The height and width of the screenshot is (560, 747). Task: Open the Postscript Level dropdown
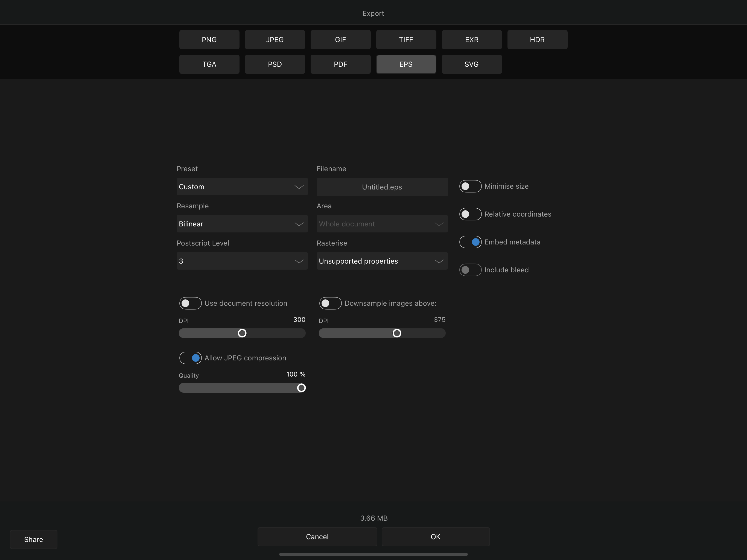tap(242, 261)
